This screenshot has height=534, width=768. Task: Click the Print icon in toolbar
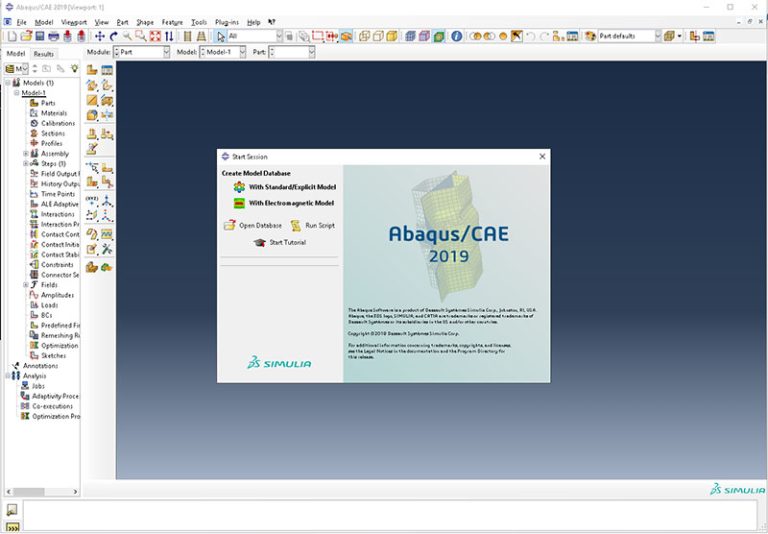click(53, 36)
